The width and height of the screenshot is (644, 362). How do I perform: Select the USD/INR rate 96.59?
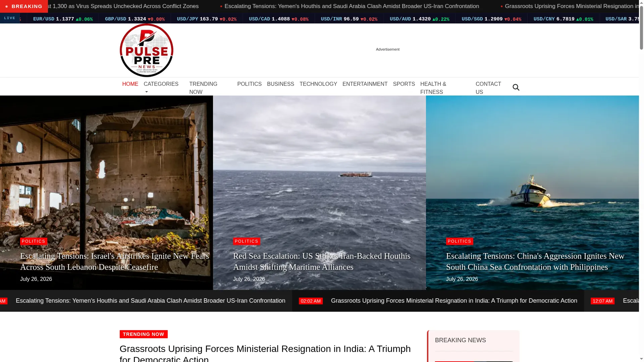[x=351, y=19]
